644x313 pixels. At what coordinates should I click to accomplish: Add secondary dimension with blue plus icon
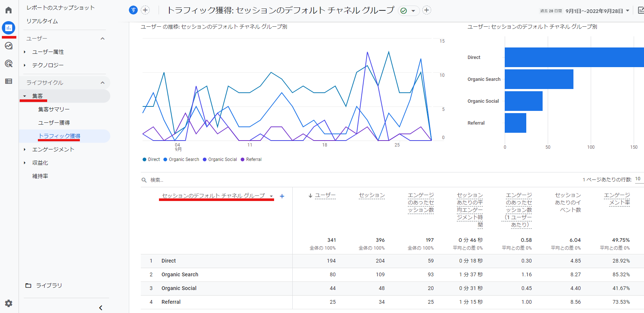[x=282, y=196]
